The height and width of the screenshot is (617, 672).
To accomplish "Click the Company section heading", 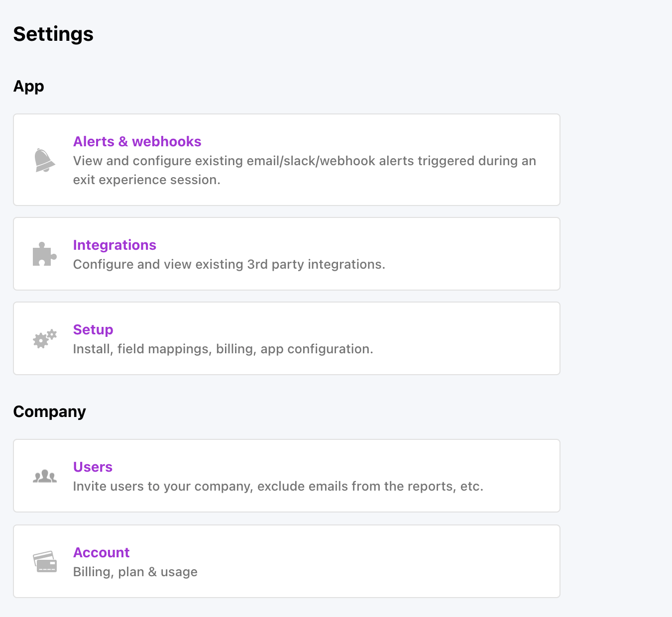I will [x=49, y=412].
